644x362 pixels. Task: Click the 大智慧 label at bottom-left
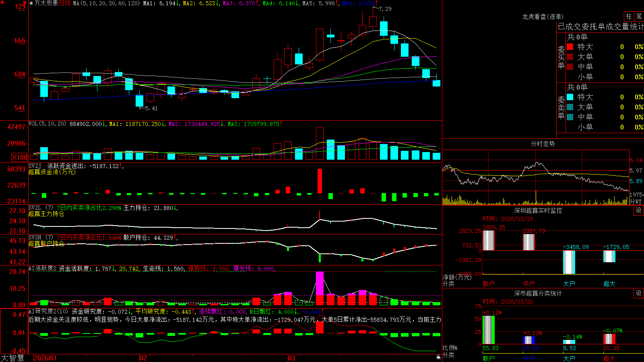pos(12,358)
